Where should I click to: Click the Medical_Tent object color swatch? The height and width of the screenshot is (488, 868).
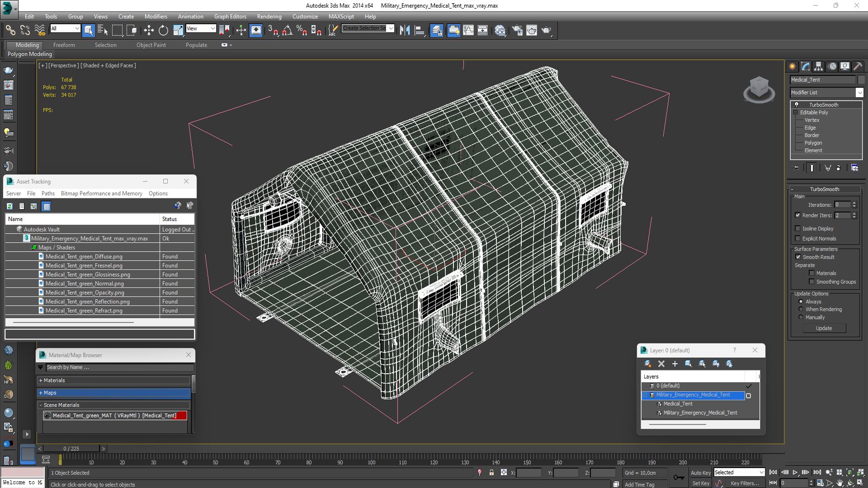coord(861,80)
